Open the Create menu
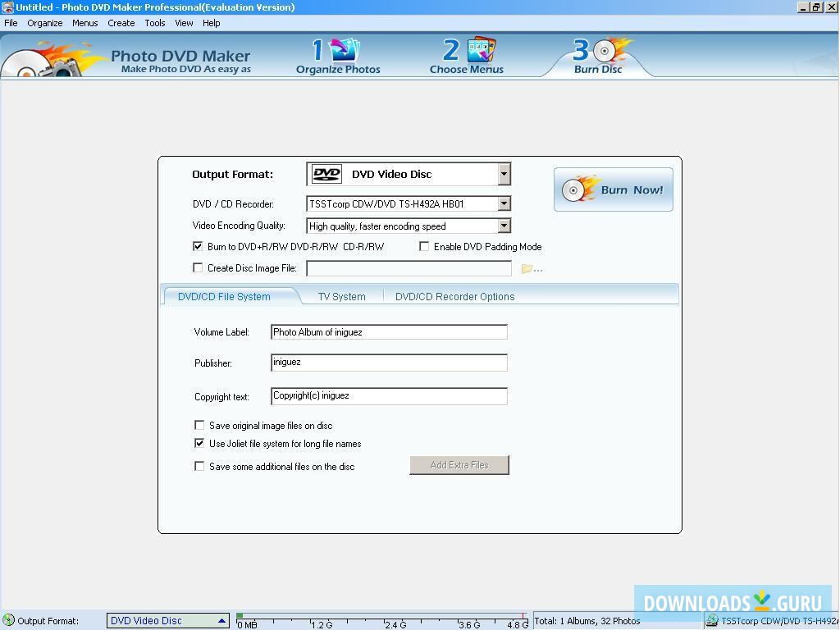 tap(121, 23)
